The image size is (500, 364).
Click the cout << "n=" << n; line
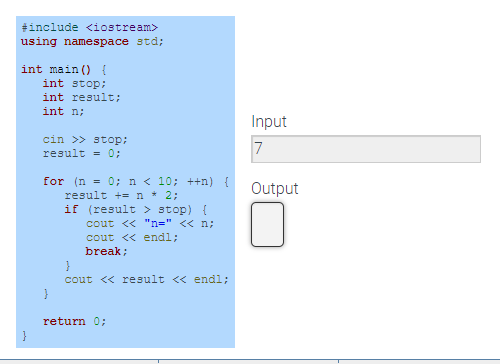150,223
